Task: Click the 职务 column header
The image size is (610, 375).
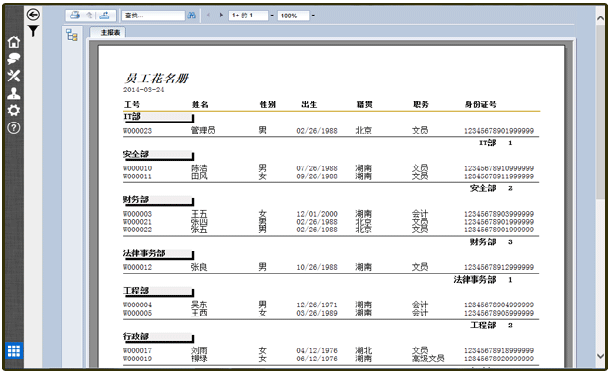Action: [421, 104]
